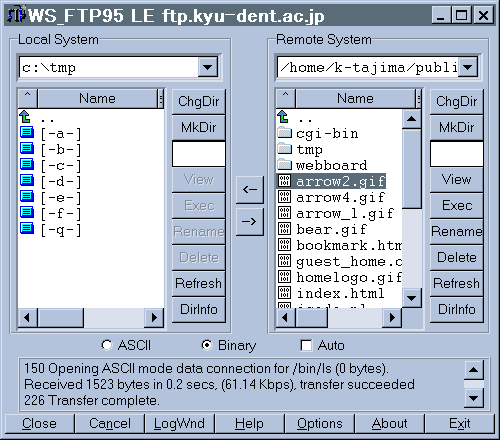Click the cgi-bin folder icon
This screenshot has height=440, width=500.
pyautogui.click(x=284, y=133)
